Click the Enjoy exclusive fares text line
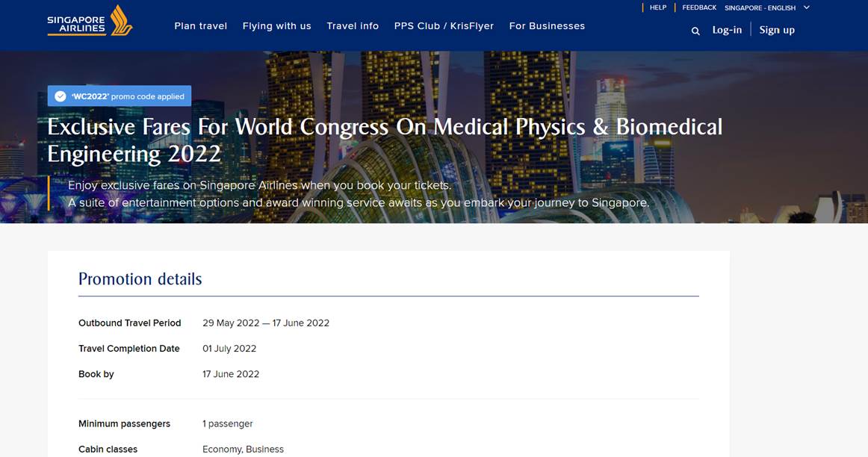The height and width of the screenshot is (457, 868). click(x=260, y=185)
